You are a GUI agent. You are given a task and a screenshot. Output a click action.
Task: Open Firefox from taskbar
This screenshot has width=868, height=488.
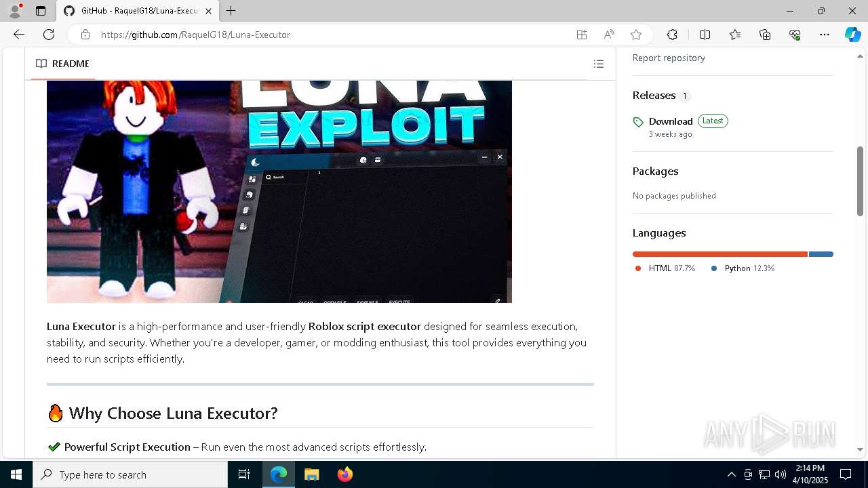(x=345, y=474)
